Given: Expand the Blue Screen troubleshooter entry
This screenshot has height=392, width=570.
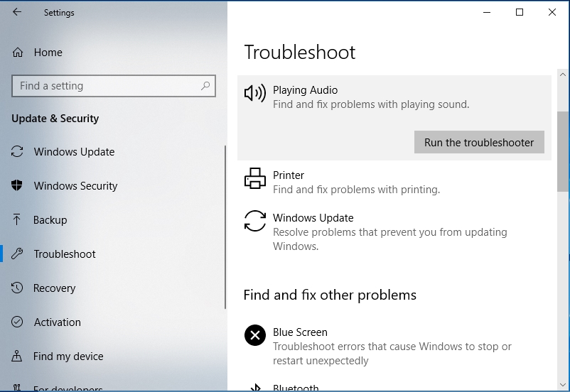Looking at the screenshot, I should tap(391, 346).
